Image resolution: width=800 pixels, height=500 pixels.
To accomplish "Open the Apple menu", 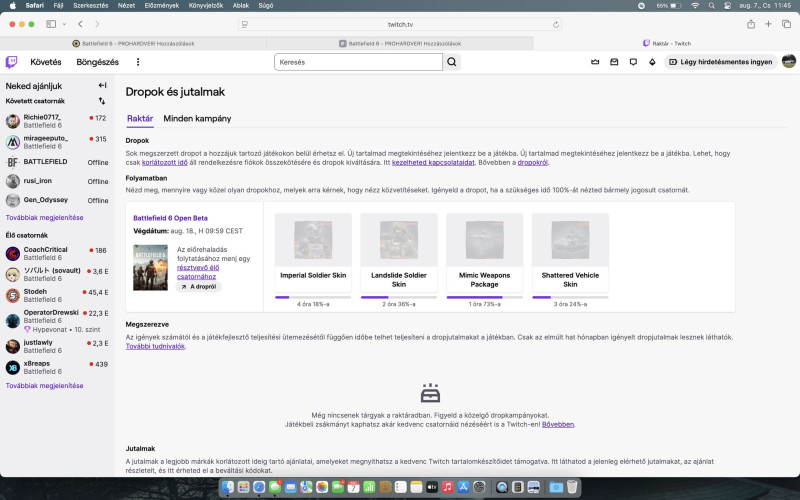I will click(13, 6).
